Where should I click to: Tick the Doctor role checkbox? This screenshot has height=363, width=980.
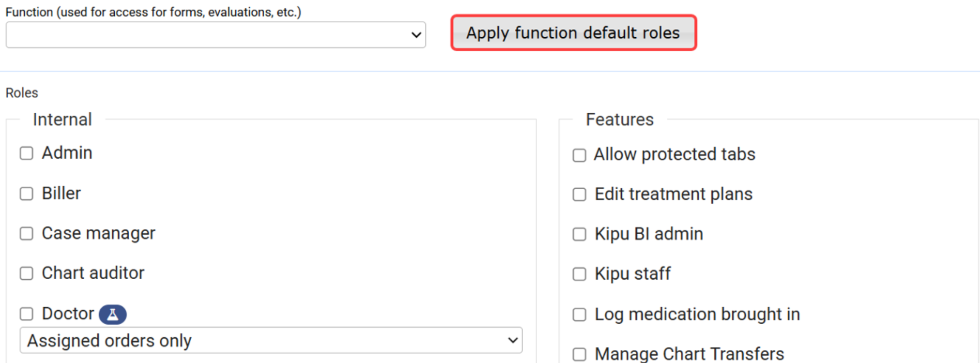coord(26,314)
